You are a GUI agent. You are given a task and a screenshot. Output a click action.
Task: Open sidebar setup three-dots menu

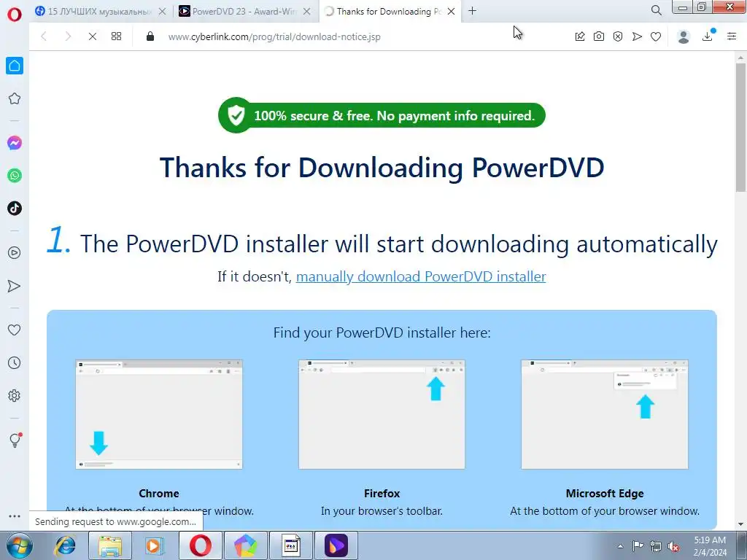click(15, 516)
